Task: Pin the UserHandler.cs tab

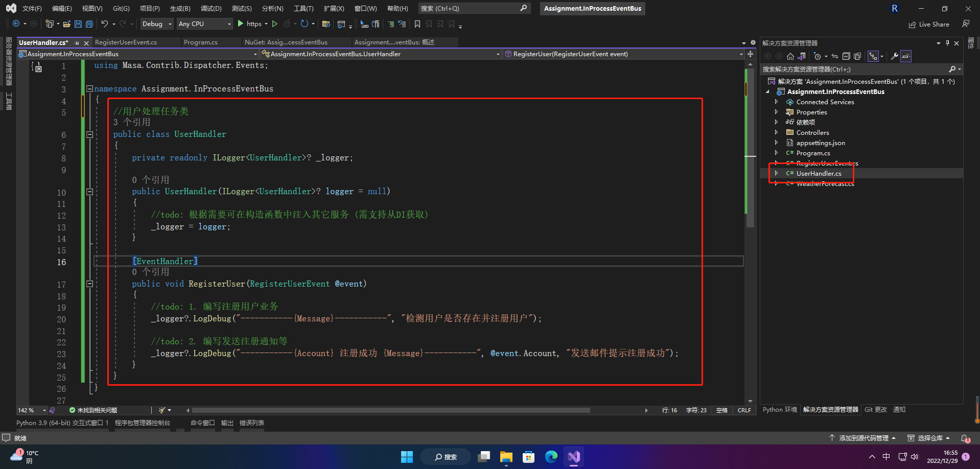Action: (x=77, y=43)
